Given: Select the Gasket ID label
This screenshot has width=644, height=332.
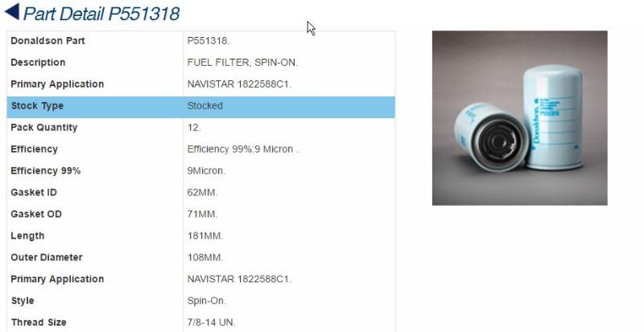Looking at the screenshot, I should click(34, 192).
